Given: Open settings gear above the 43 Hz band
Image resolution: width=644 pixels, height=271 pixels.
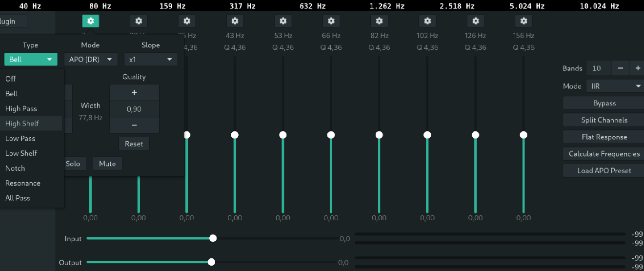Looking at the screenshot, I should click(235, 21).
